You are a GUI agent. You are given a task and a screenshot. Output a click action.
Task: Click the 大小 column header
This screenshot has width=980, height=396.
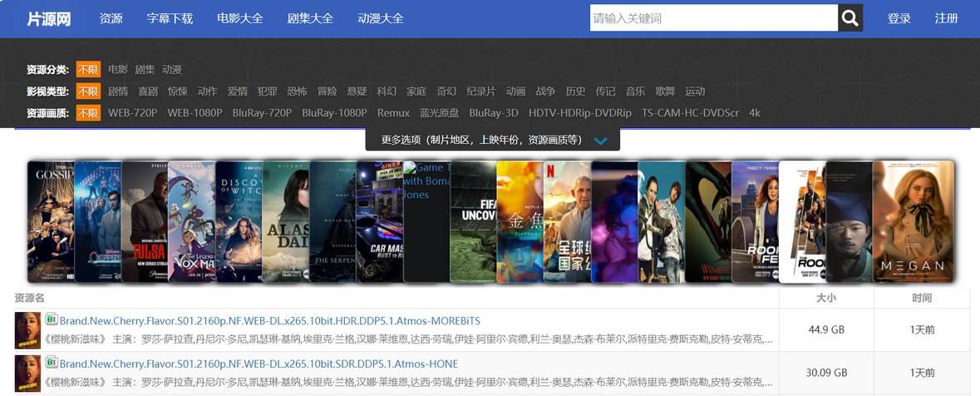pos(826,298)
